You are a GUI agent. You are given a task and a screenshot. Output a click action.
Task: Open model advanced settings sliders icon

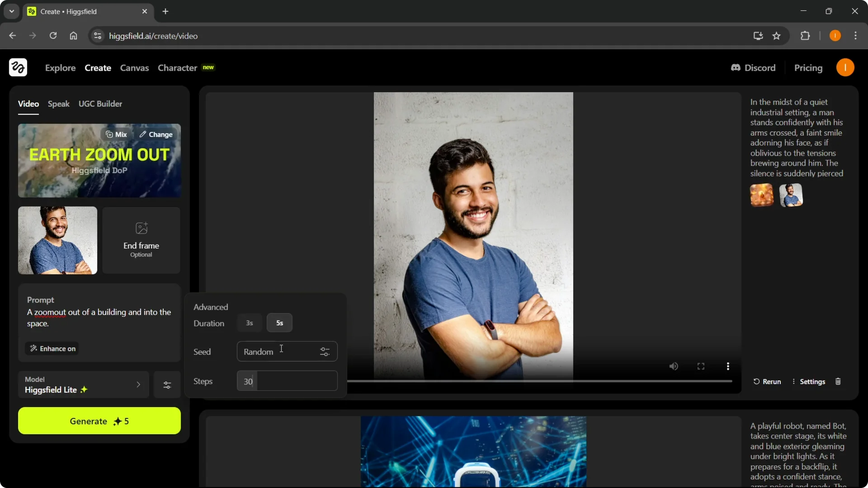(166, 385)
